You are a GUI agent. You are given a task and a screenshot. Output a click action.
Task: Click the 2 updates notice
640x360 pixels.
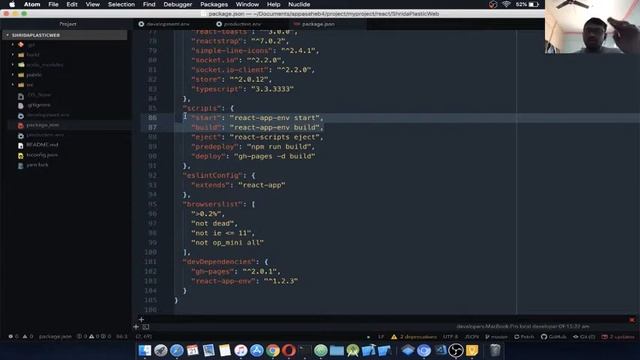618,337
